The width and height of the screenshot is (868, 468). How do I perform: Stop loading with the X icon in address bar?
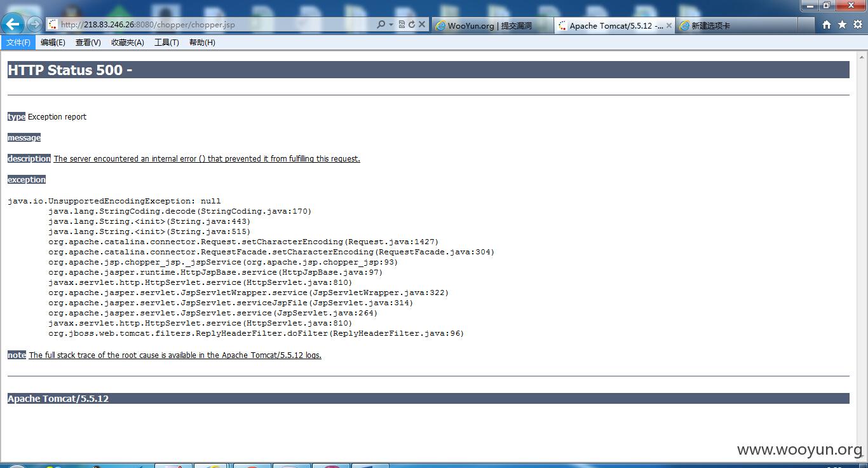point(421,25)
